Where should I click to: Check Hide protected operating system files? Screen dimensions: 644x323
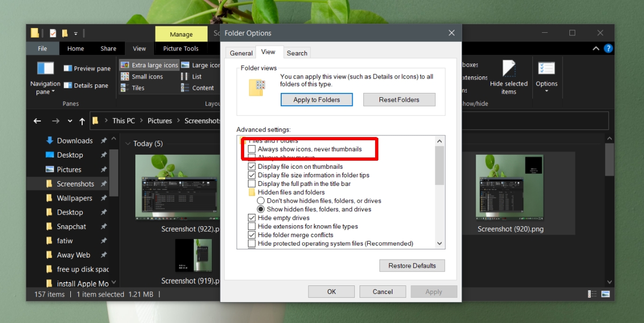pyautogui.click(x=252, y=243)
